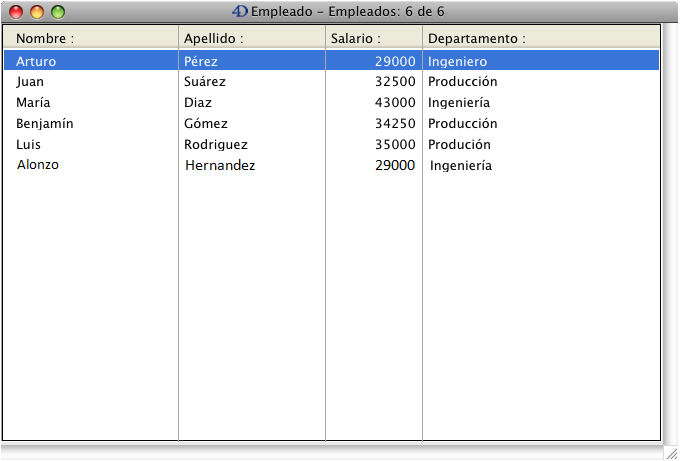
Task: Close the Empleado window
Action: [x=16, y=13]
